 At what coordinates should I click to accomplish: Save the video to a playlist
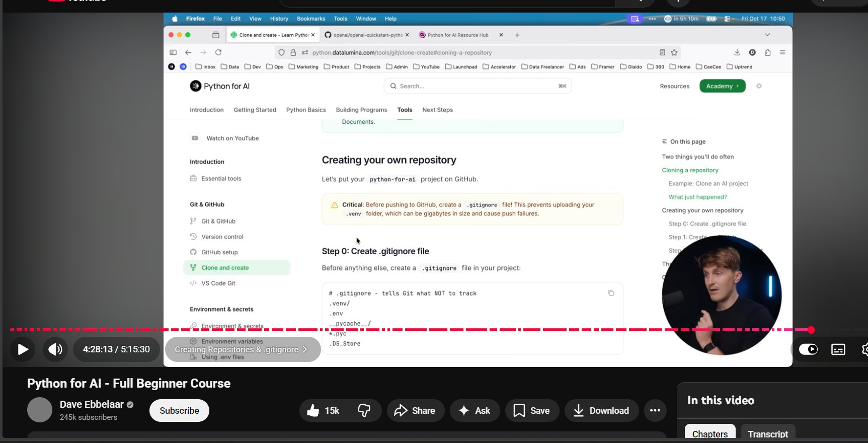click(x=532, y=411)
